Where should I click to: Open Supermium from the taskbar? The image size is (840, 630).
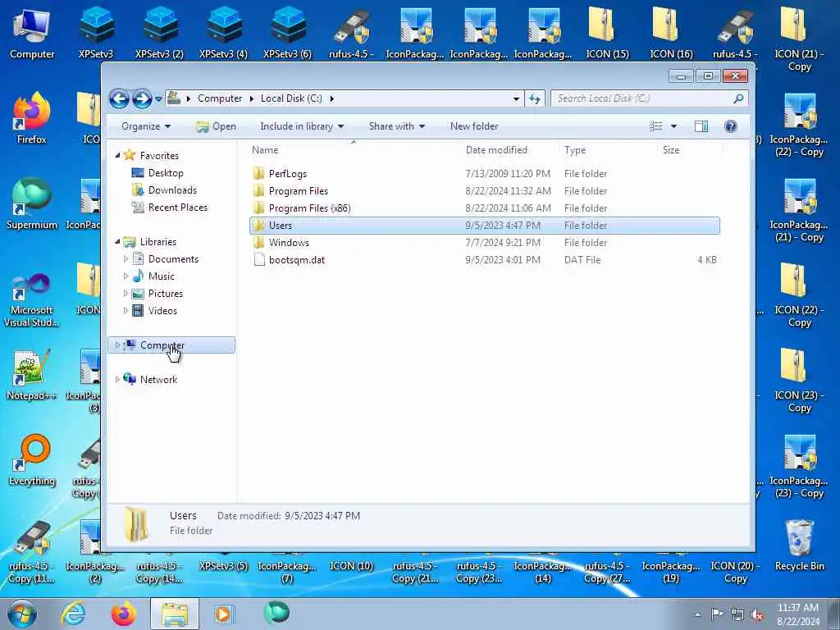[x=276, y=614]
